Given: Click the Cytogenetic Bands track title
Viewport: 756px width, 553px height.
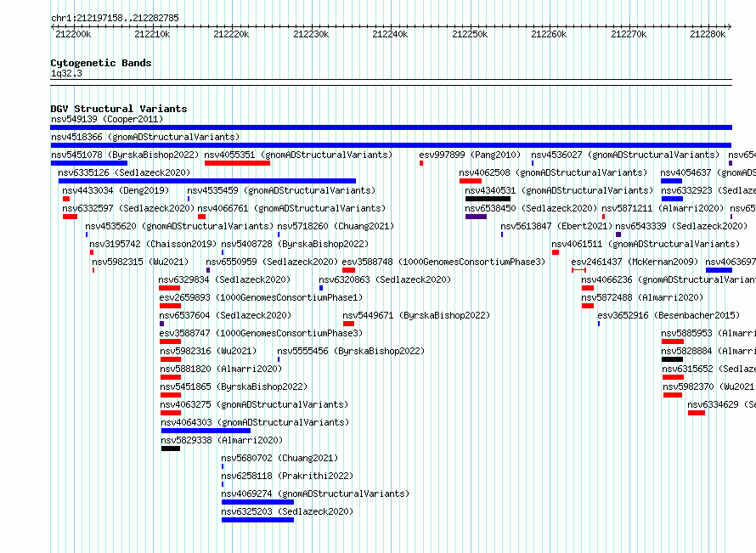Looking at the screenshot, I should coord(101,63).
